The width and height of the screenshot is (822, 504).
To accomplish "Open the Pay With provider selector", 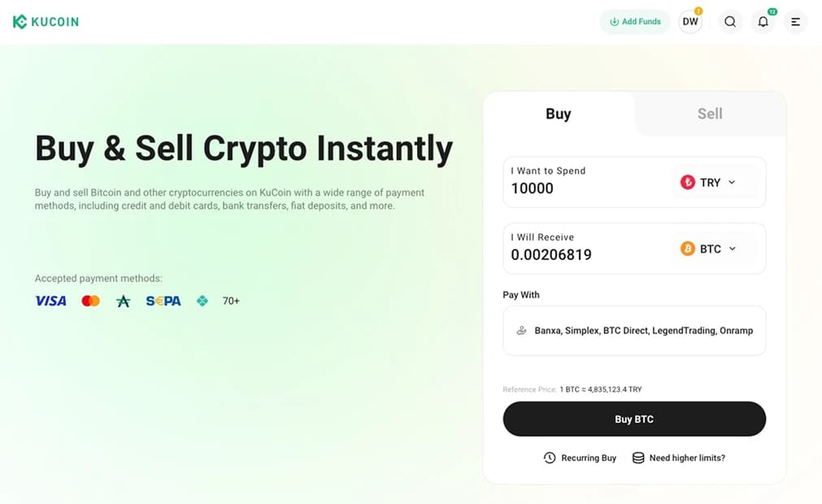I will [634, 331].
